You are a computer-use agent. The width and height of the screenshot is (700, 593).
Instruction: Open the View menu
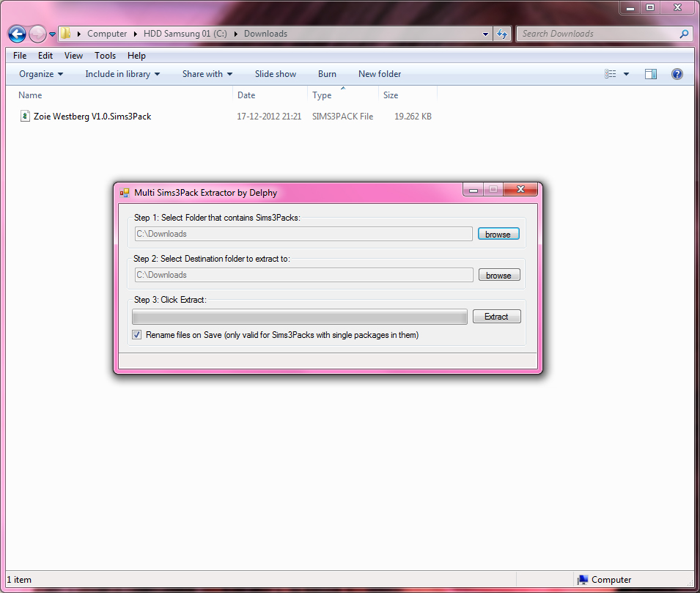pyautogui.click(x=73, y=56)
